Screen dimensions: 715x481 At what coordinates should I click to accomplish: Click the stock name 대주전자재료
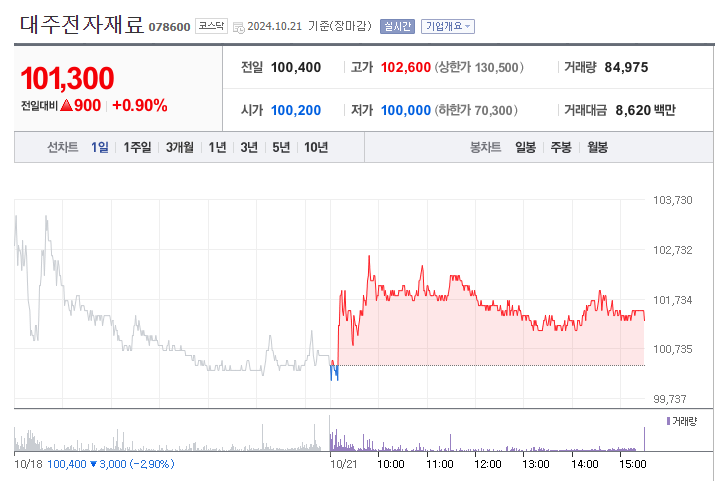click(82, 25)
